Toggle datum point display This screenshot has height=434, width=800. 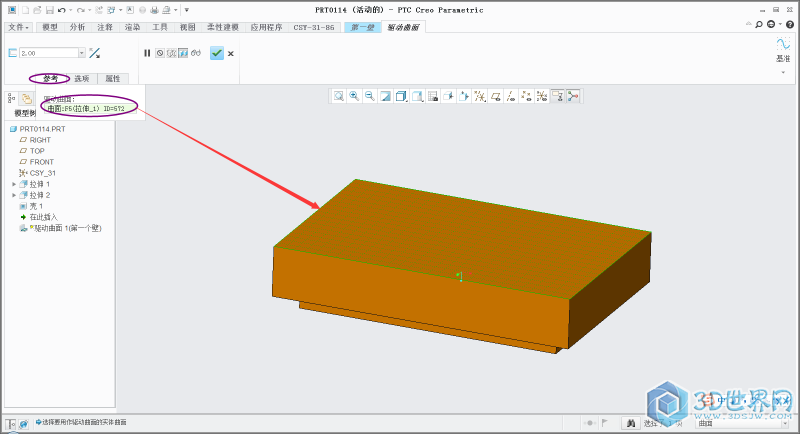[527, 96]
